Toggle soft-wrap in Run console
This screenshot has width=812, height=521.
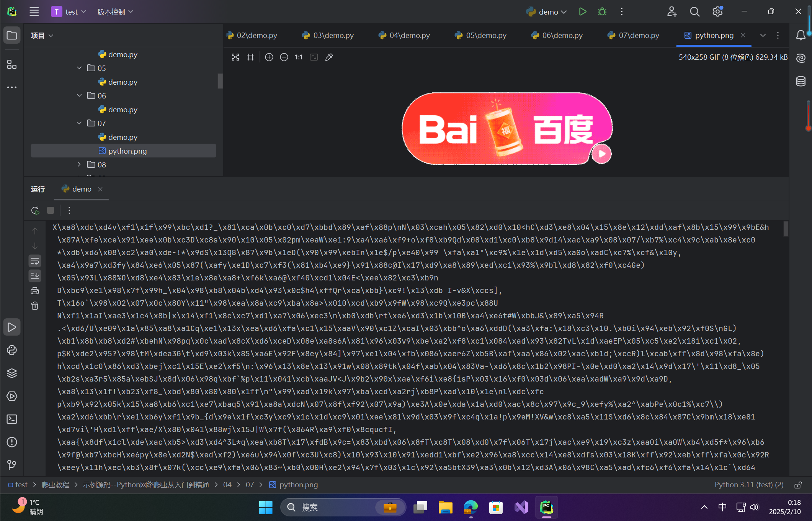pyautogui.click(x=35, y=261)
